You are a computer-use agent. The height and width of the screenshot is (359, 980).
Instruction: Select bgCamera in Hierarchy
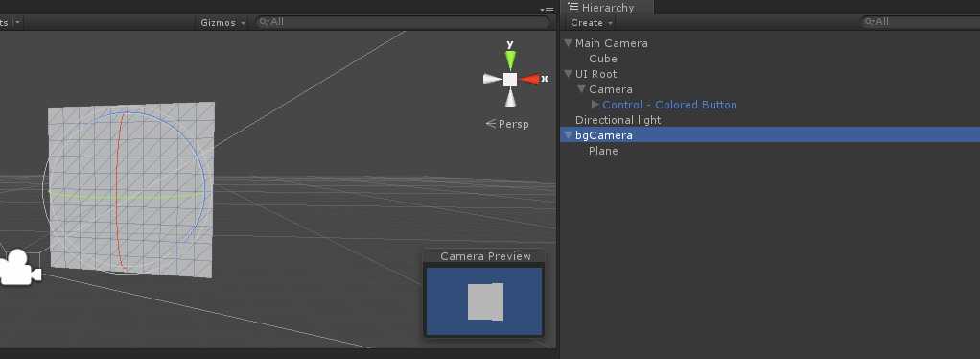604,135
